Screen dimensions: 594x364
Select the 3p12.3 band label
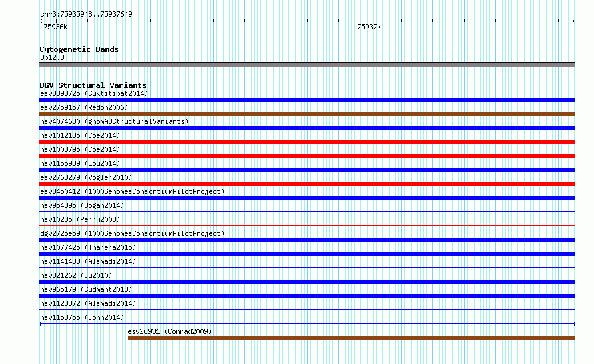click(52, 57)
